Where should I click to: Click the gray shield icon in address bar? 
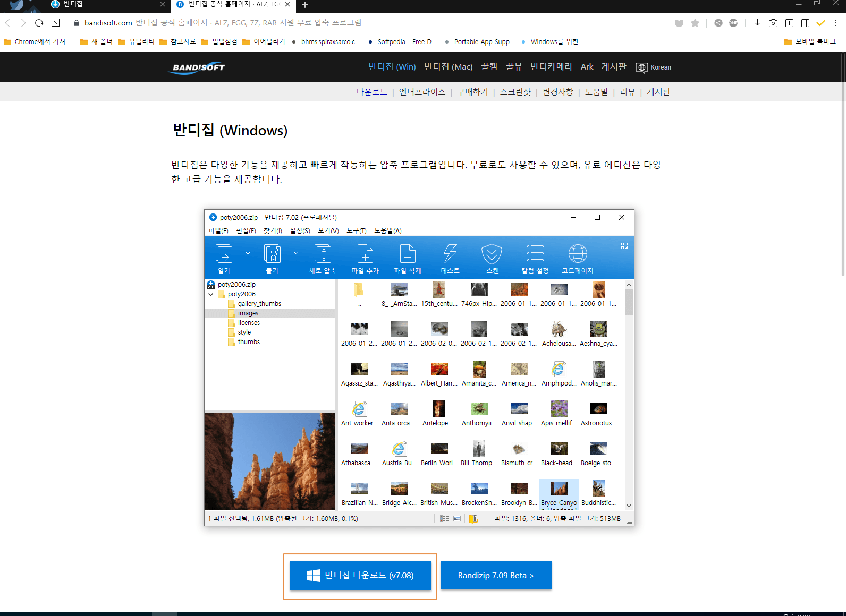[679, 23]
